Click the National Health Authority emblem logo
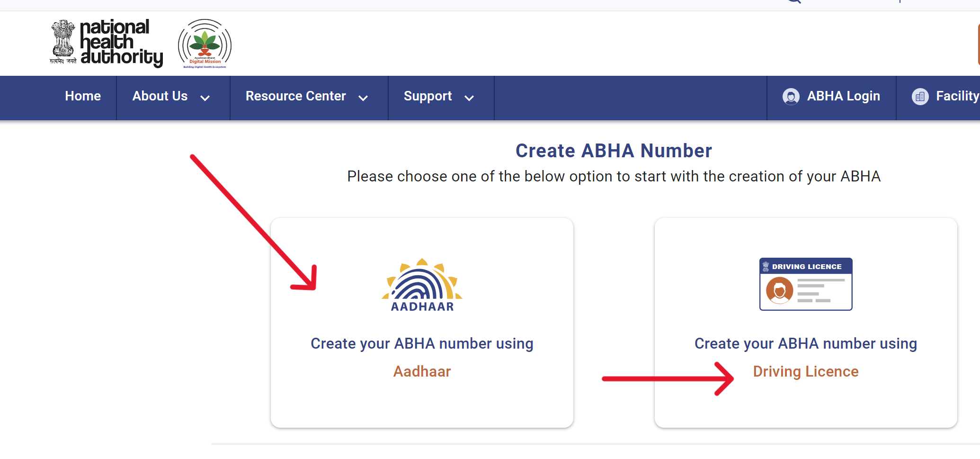The width and height of the screenshot is (980, 459). click(x=63, y=42)
